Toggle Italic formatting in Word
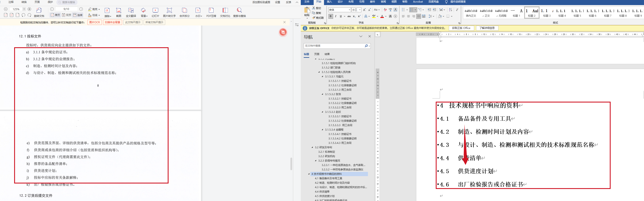This screenshot has height=201, width=644. (335, 16)
